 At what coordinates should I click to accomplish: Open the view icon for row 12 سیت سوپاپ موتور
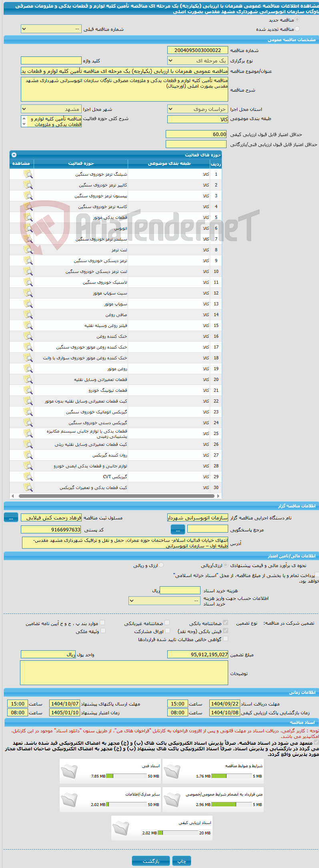click(28, 293)
